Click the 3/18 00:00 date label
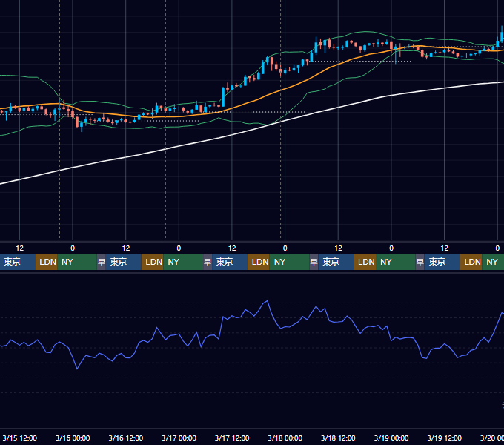Screen dimensions: 504x445 (285, 438)
